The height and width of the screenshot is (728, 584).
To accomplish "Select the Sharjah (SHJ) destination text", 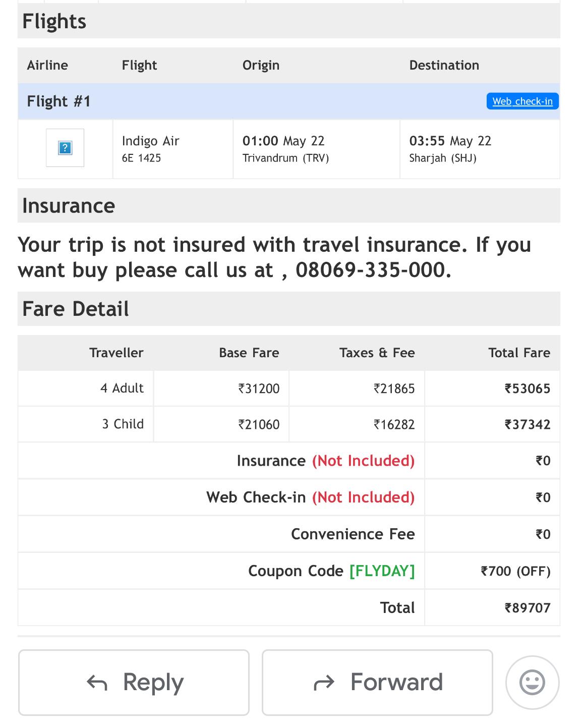I will click(443, 158).
